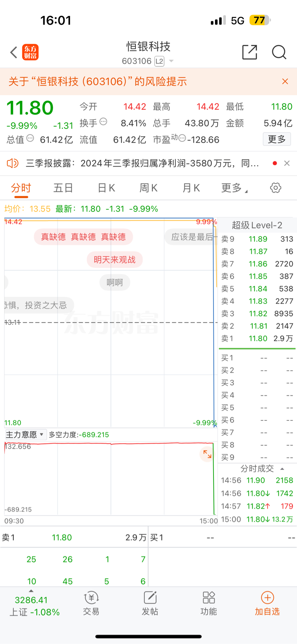
Task: Tap the 超级Level-2 header
Action: click(257, 225)
